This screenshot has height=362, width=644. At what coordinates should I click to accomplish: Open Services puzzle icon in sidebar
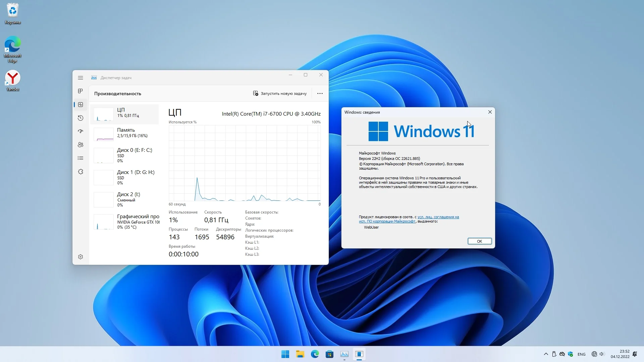[x=80, y=172]
